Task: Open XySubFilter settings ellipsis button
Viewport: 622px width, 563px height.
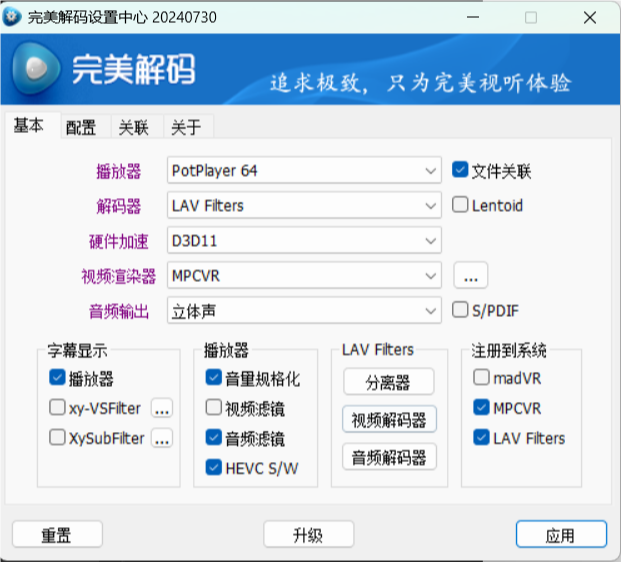Action: [x=162, y=438]
